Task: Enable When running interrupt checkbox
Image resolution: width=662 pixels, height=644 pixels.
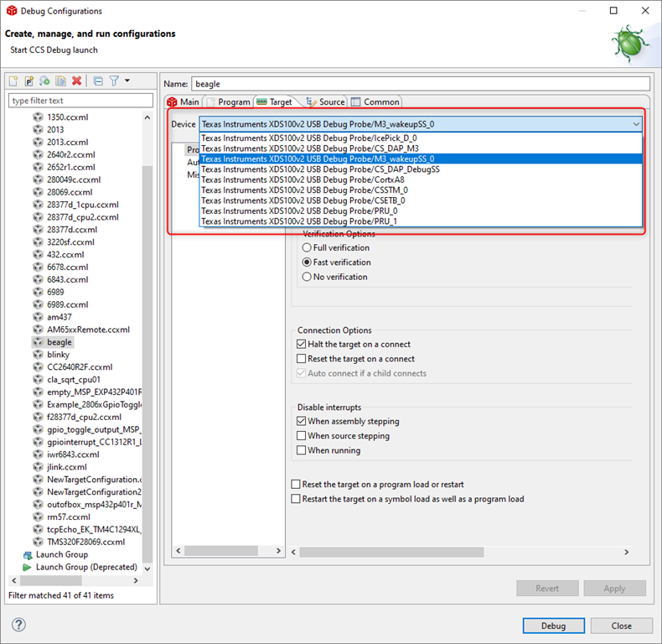Action: point(301,450)
